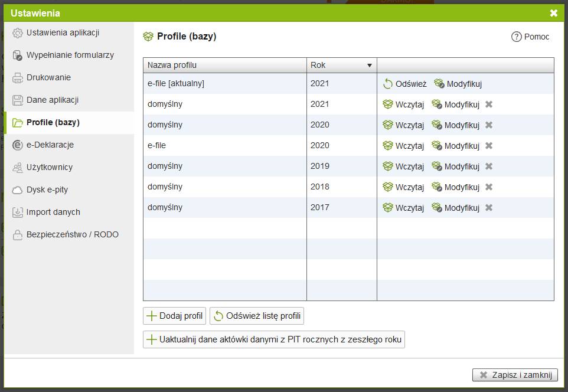Image resolution: width=568 pixels, height=392 pixels.
Task: Click the Help question mark icon
Action: [517, 37]
